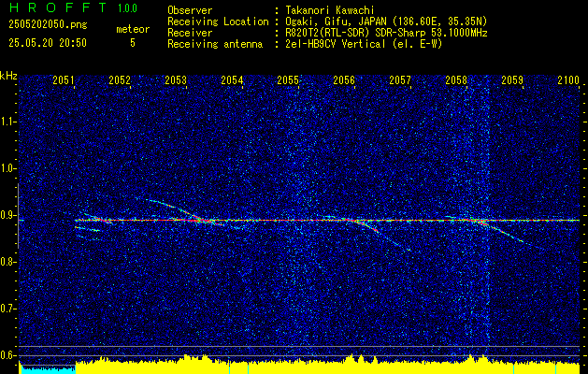
Task: Click the Receiving Location label
Action: point(218,22)
